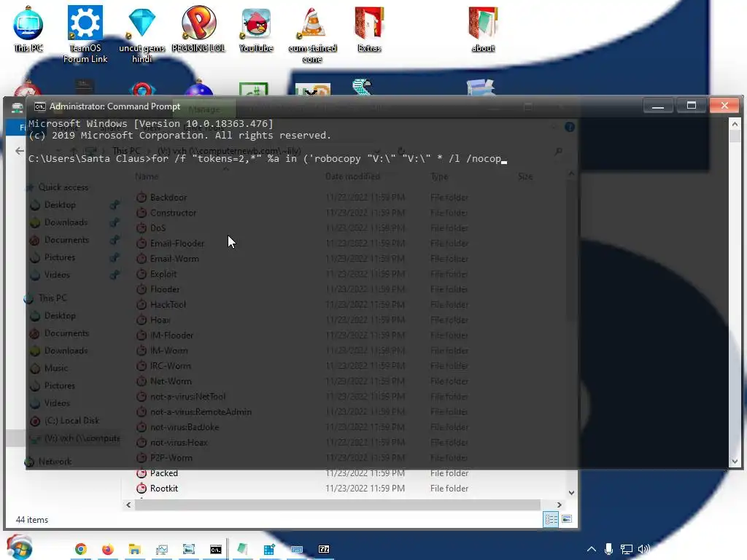Click the Command Prompt scrollbar thumb

pyautogui.click(x=735, y=136)
